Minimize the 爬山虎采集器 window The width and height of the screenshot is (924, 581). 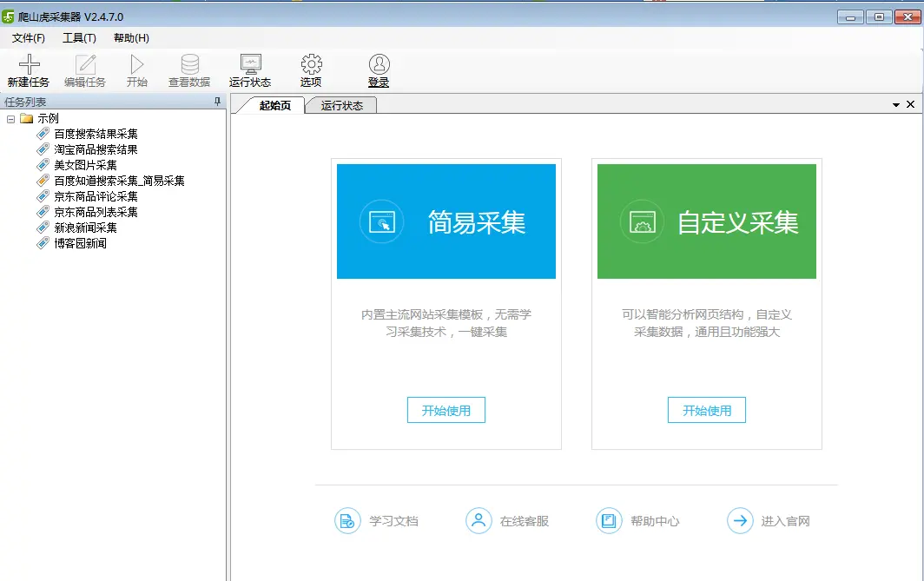849,17
